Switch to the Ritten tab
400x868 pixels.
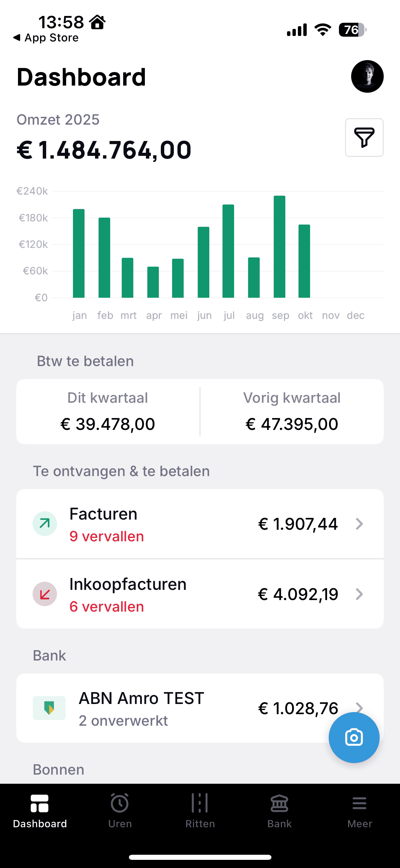(x=200, y=810)
